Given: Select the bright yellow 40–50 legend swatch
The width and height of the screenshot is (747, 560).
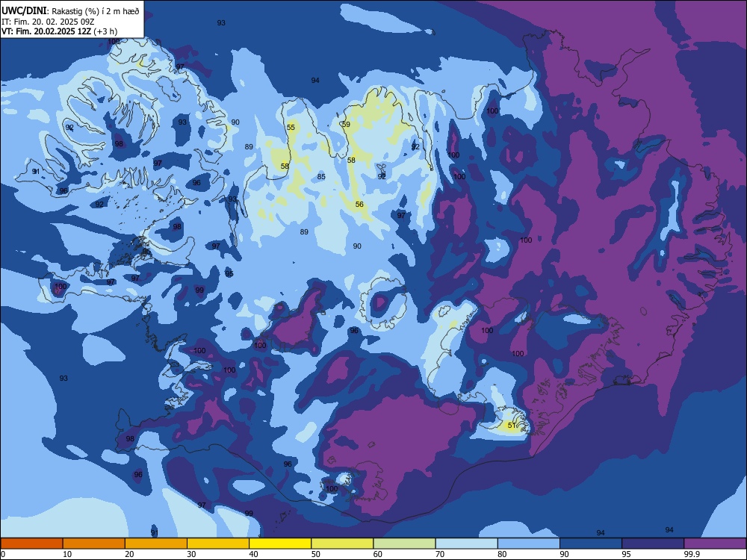Looking at the screenshot, I should 280,544.
